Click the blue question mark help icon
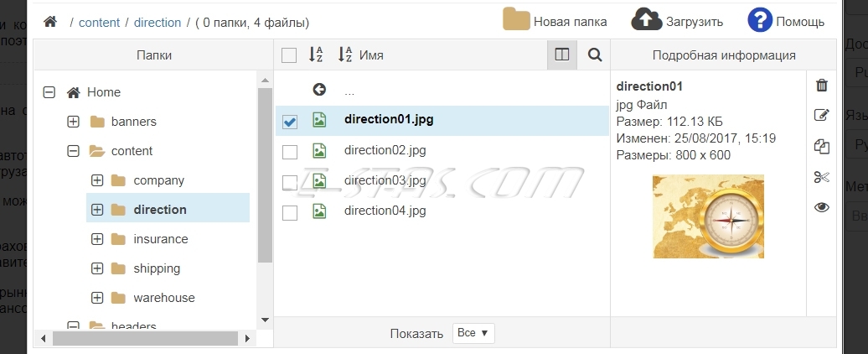The height and width of the screenshot is (354, 868). (759, 20)
